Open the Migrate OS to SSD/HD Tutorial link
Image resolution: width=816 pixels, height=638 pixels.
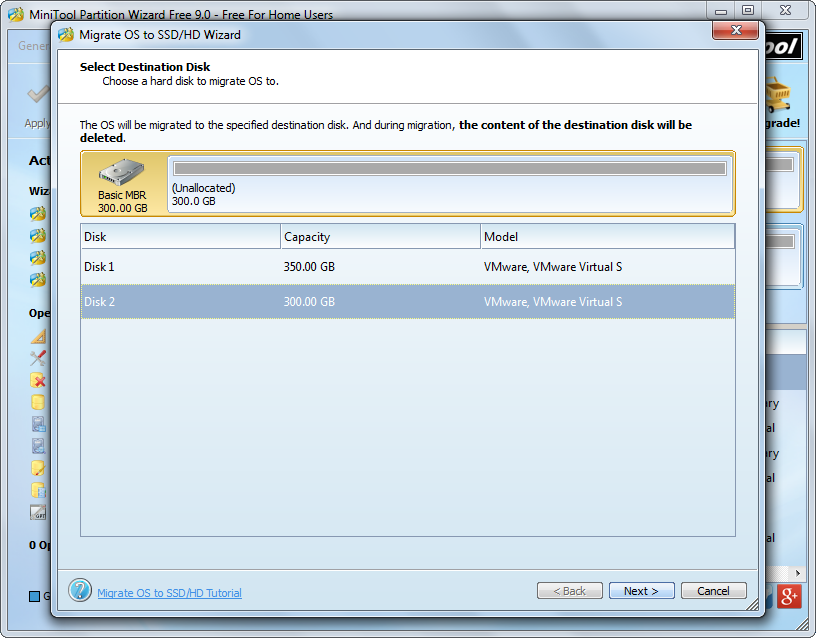pos(169,593)
